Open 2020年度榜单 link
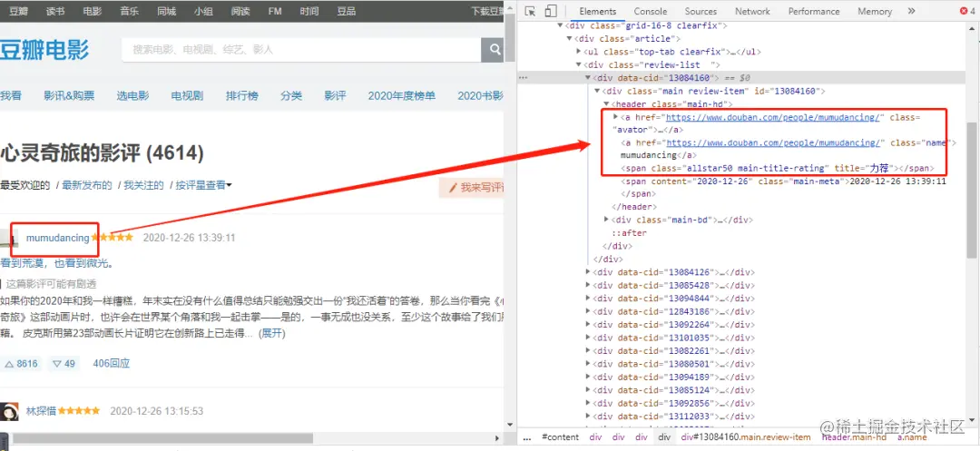This screenshot has height=451, width=980. pos(402,95)
